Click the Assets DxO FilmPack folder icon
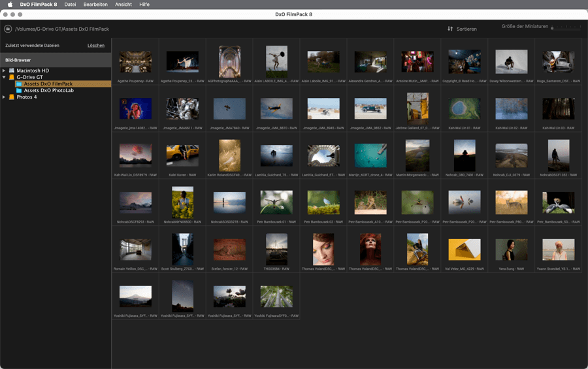This screenshot has height=369, width=588. (19, 84)
